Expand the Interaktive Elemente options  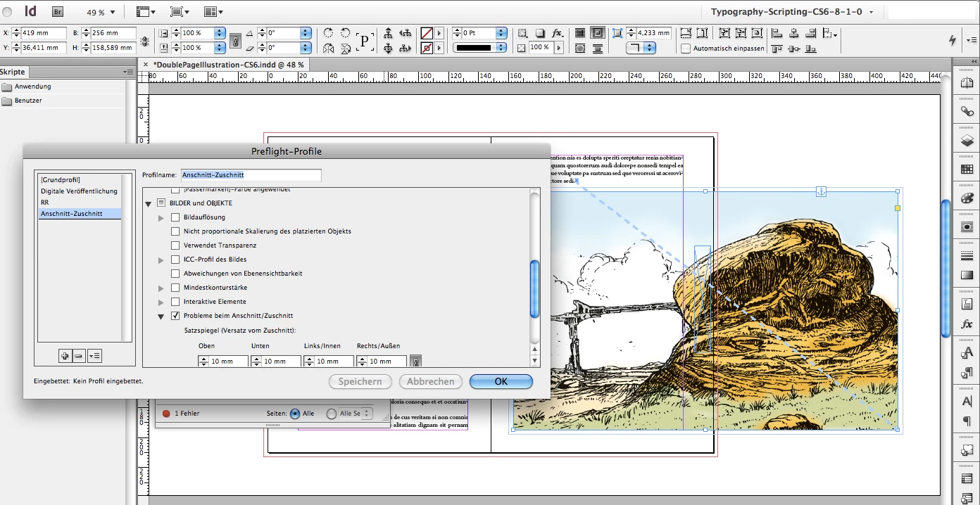(161, 302)
